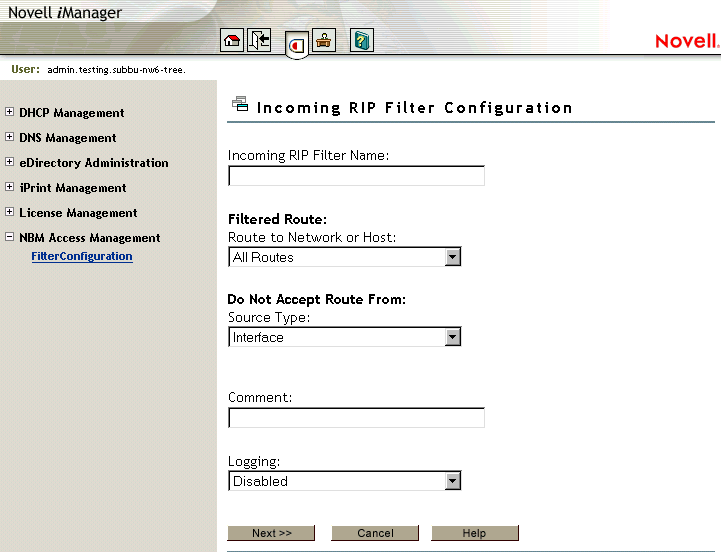This screenshot has height=552, width=721.
Task: Click the user name admin.testing.subbu-nw6-tree
Action: (116, 70)
